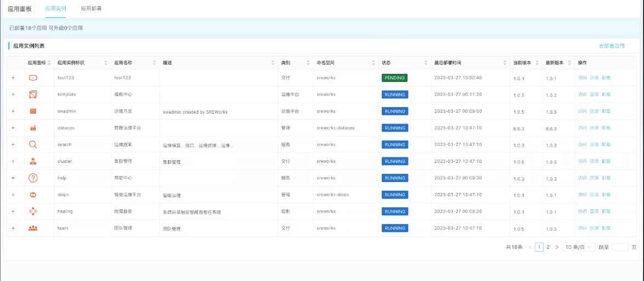Click the 去部署应用 link
644x281 pixels.
pos(611,46)
